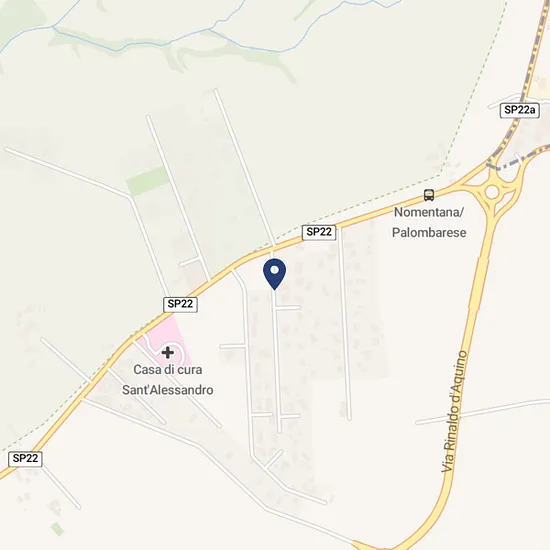Click the hospital cross icon for Sant'Alessandro

point(168,352)
